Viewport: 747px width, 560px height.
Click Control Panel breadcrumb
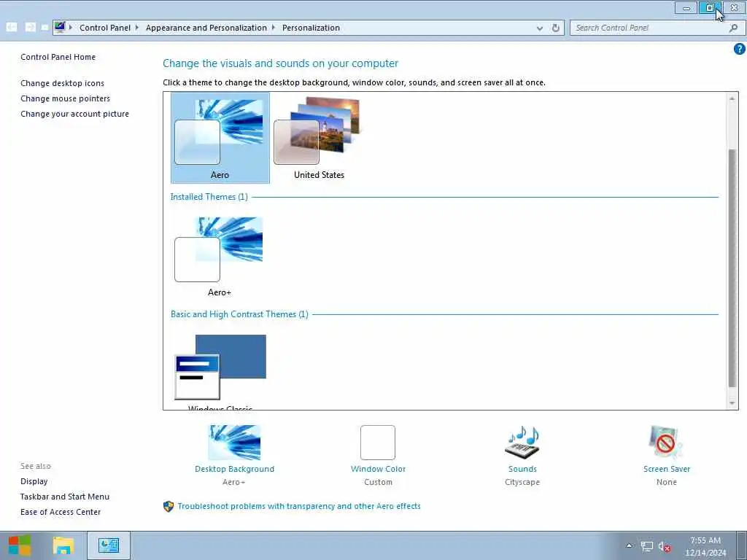[x=105, y=28]
